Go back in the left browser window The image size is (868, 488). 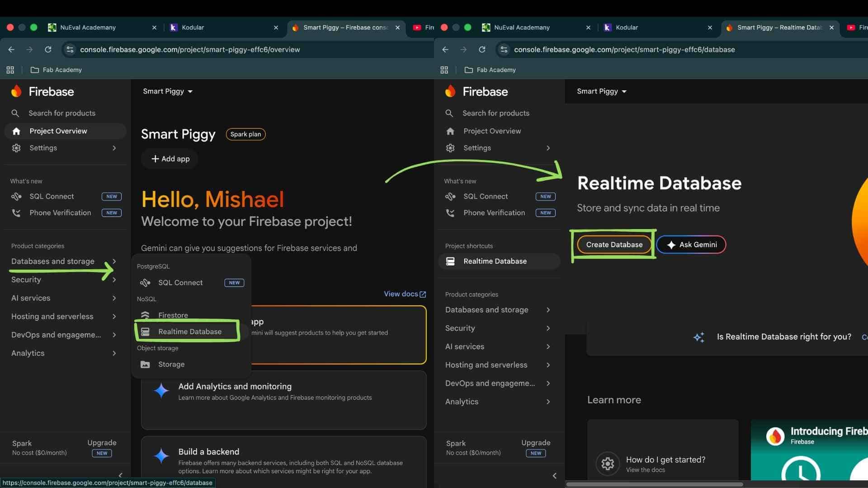coord(11,50)
